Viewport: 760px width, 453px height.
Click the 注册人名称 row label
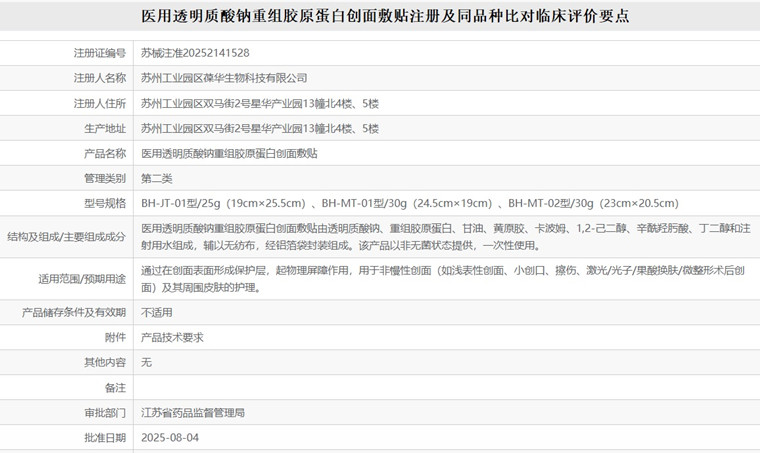(99, 78)
